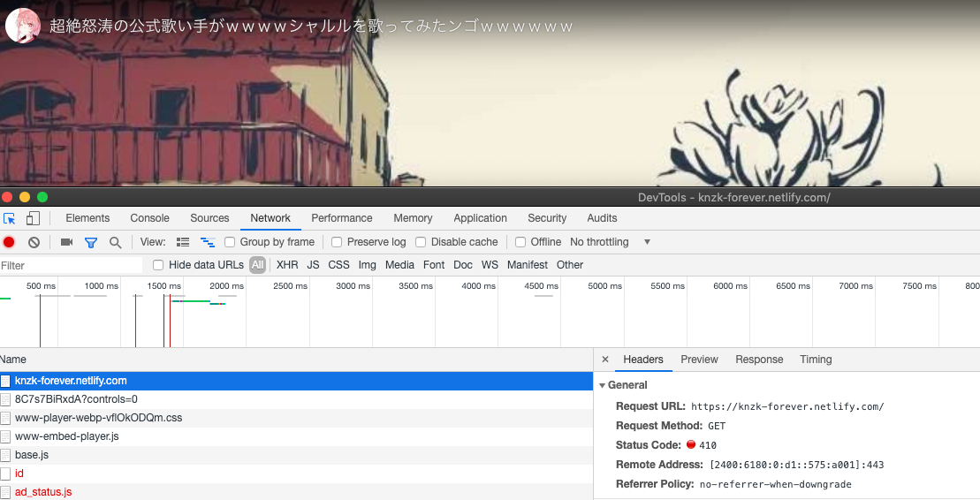Toggle the network filter funnel icon

[x=90, y=242]
